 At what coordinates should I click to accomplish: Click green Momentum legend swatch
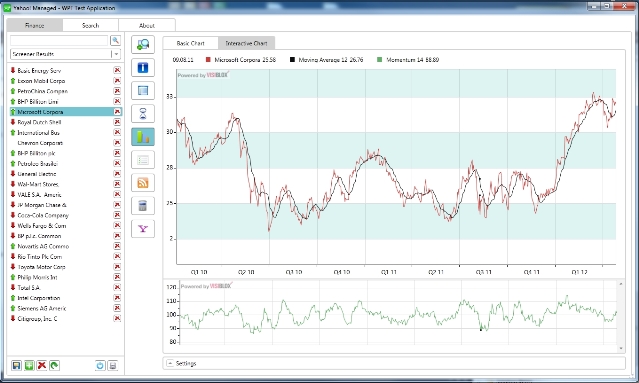379,59
